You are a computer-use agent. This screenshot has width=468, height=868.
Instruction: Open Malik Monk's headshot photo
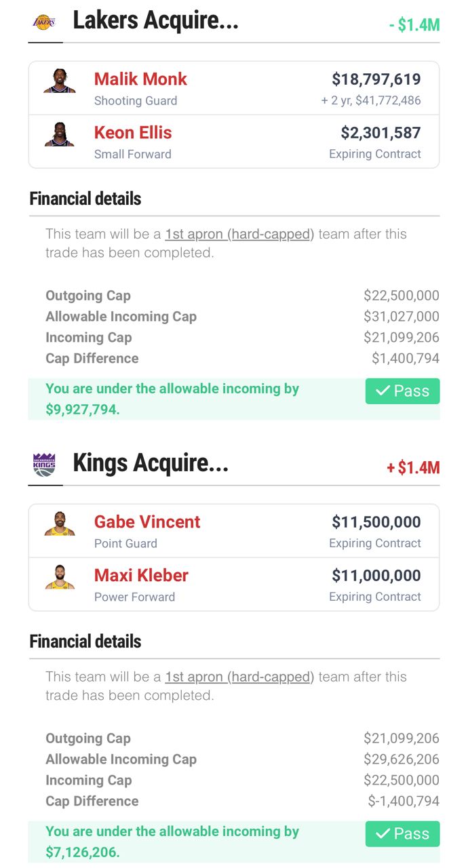pyautogui.click(x=60, y=81)
